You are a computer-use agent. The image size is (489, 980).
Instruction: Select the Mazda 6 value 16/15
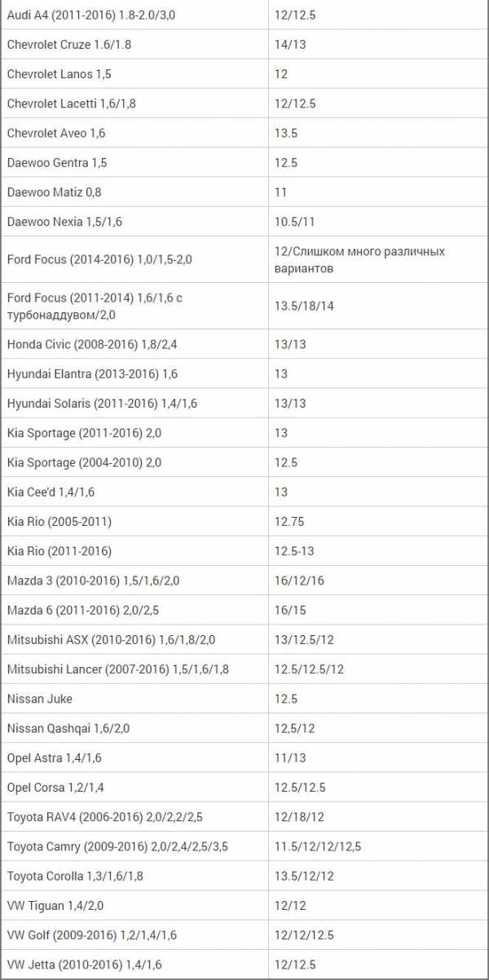tap(290, 610)
